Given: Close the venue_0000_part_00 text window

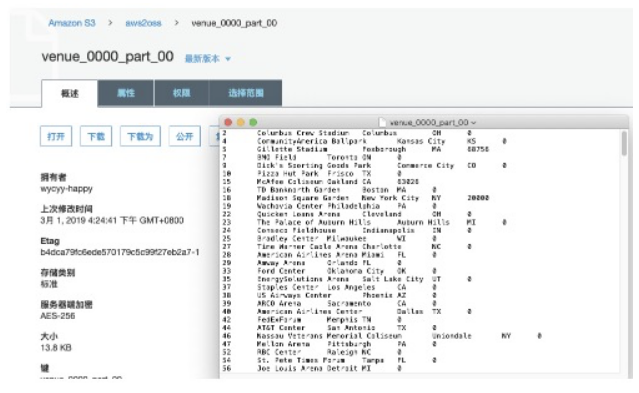Looking at the screenshot, I should (x=228, y=122).
